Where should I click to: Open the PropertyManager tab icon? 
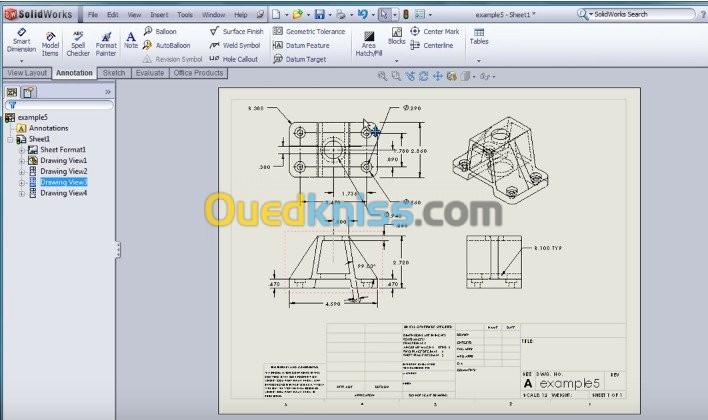pyautogui.click(x=29, y=92)
